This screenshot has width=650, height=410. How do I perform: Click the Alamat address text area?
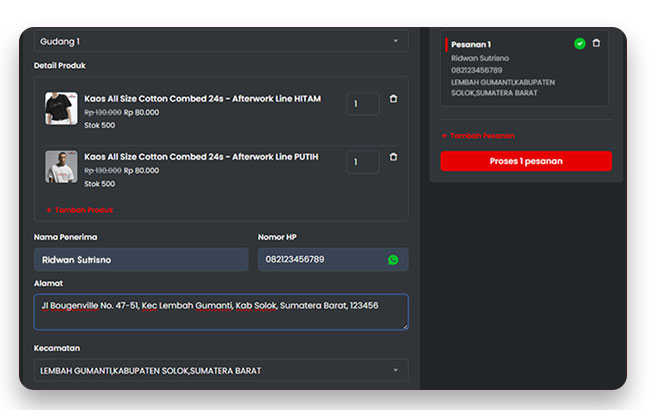pyautogui.click(x=220, y=311)
